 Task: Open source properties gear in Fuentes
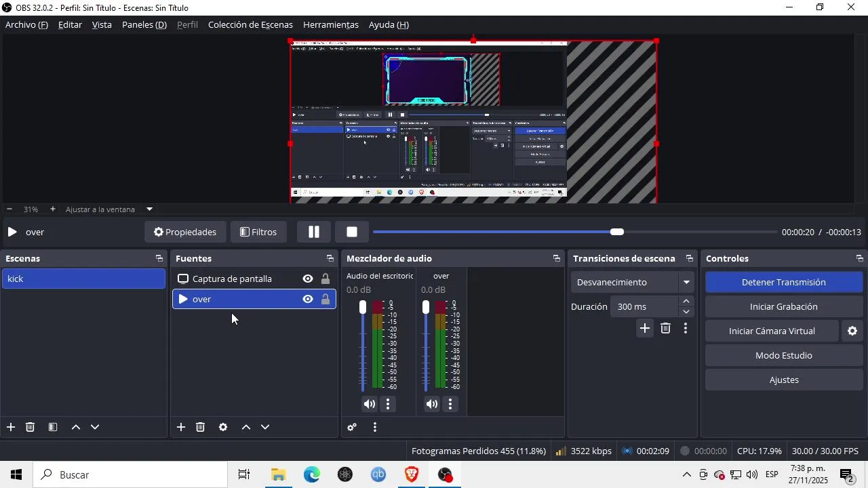[x=223, y=427]
